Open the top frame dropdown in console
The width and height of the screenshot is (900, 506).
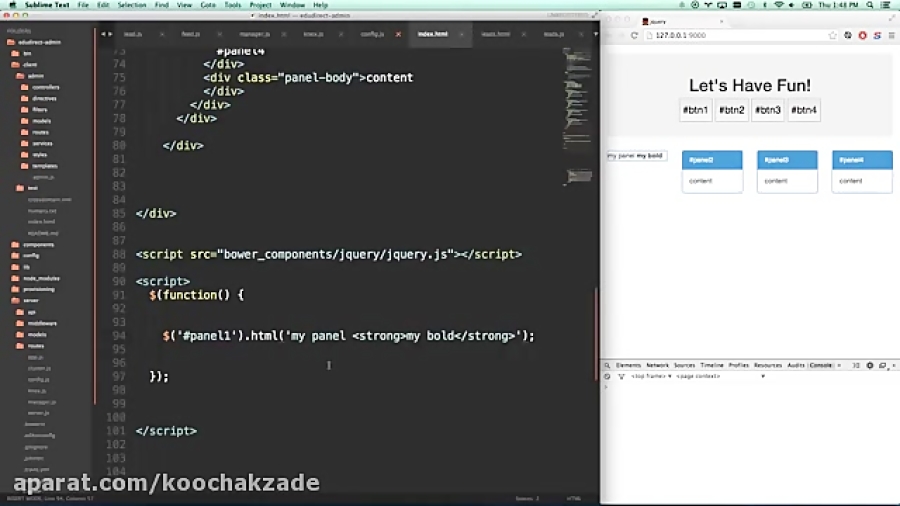(x=651, y=376)
